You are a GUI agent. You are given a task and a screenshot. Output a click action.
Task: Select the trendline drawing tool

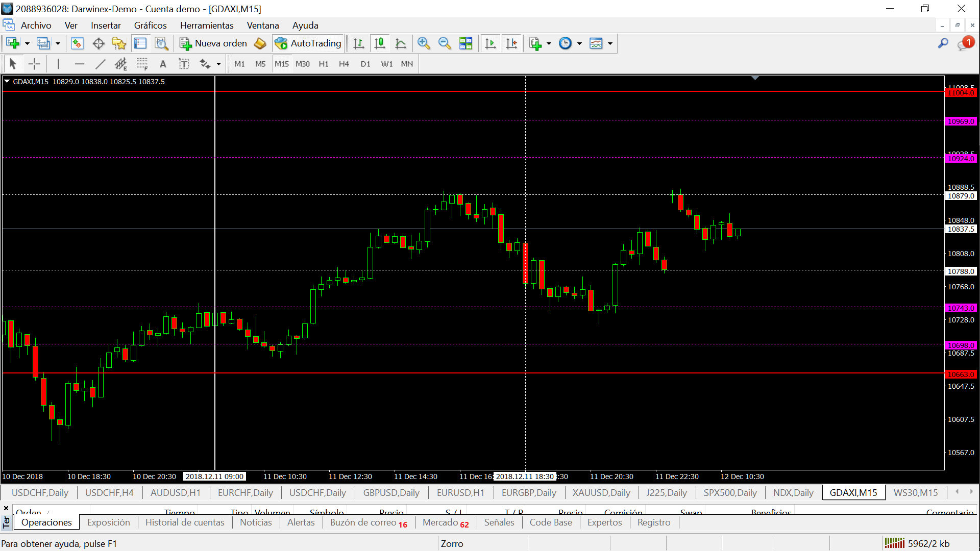pos(100,64)
